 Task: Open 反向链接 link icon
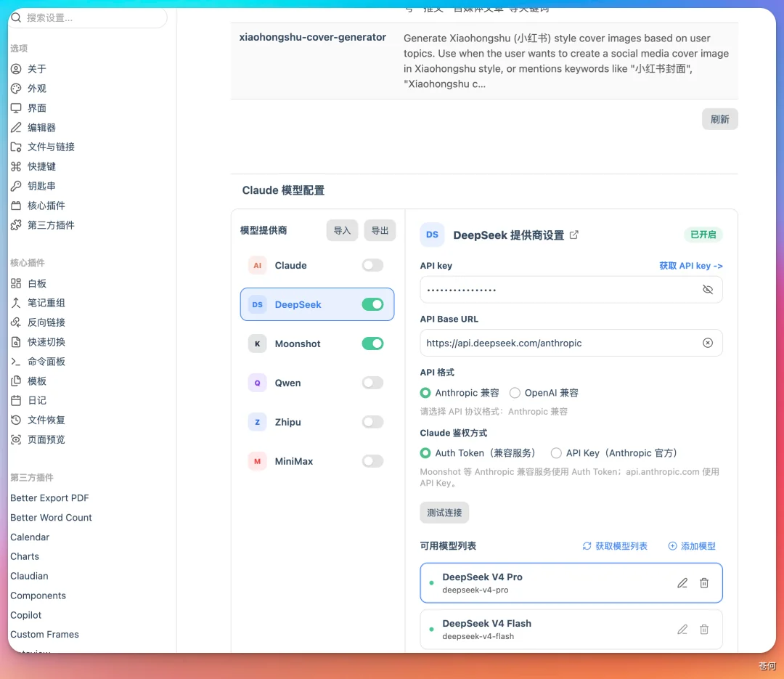(16, 322)
